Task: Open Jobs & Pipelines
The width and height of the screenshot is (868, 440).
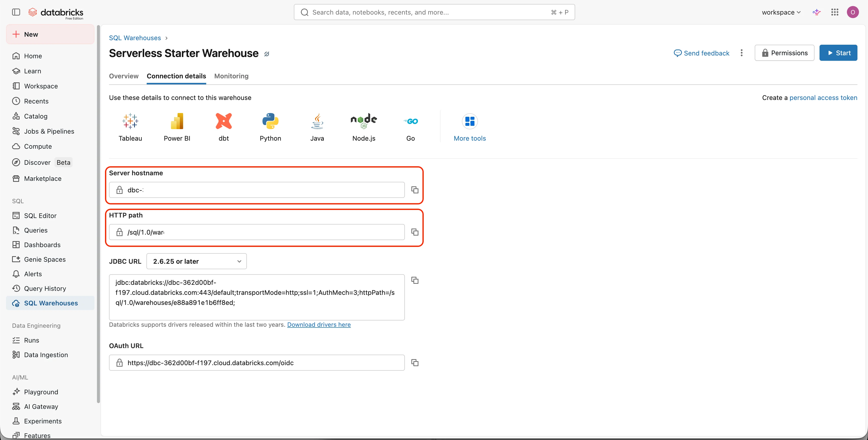Action: [50, 131]
